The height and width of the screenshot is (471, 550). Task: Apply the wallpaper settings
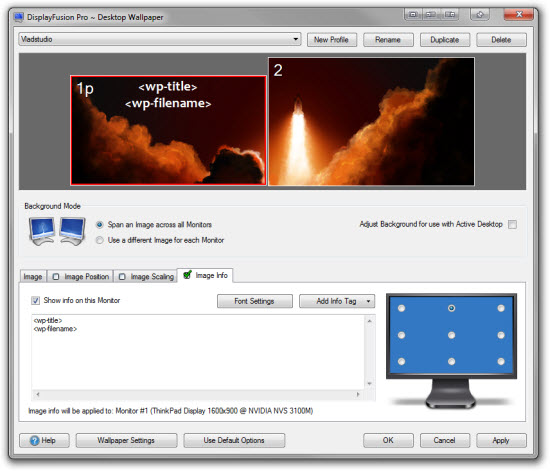[x=501, y=440]
